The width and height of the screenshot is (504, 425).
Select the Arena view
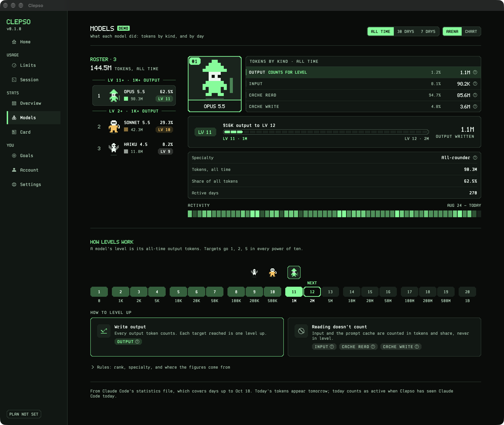[452, 32]
